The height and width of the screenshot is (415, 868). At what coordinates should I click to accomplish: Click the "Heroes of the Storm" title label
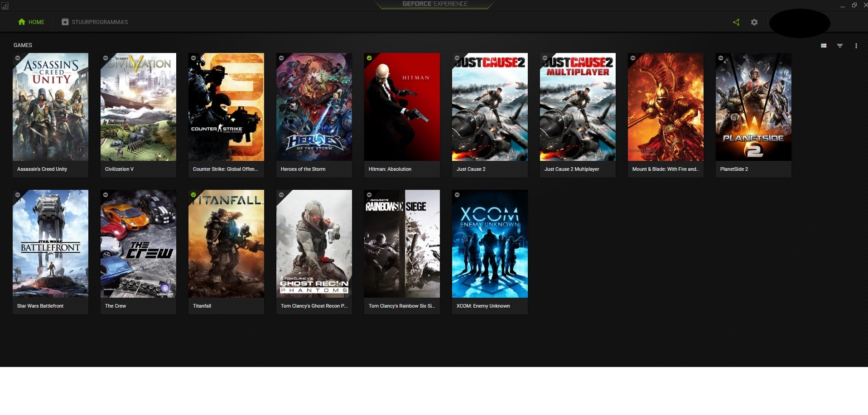coord(303,169)
